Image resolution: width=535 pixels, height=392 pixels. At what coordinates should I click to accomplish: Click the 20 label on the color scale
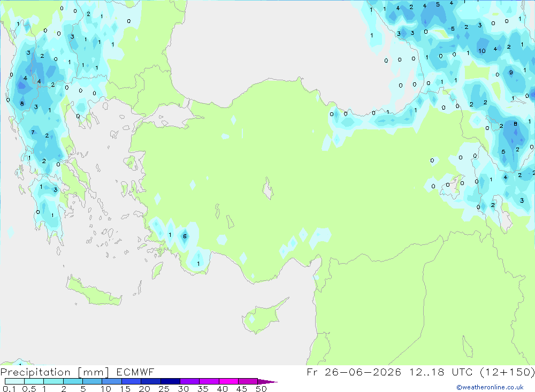144,389
